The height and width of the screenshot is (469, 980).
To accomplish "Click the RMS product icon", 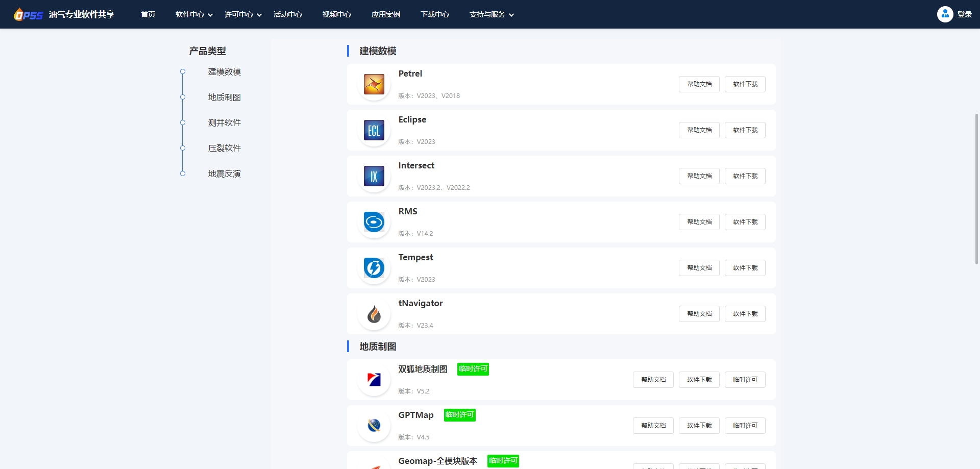I will [374, 222].
